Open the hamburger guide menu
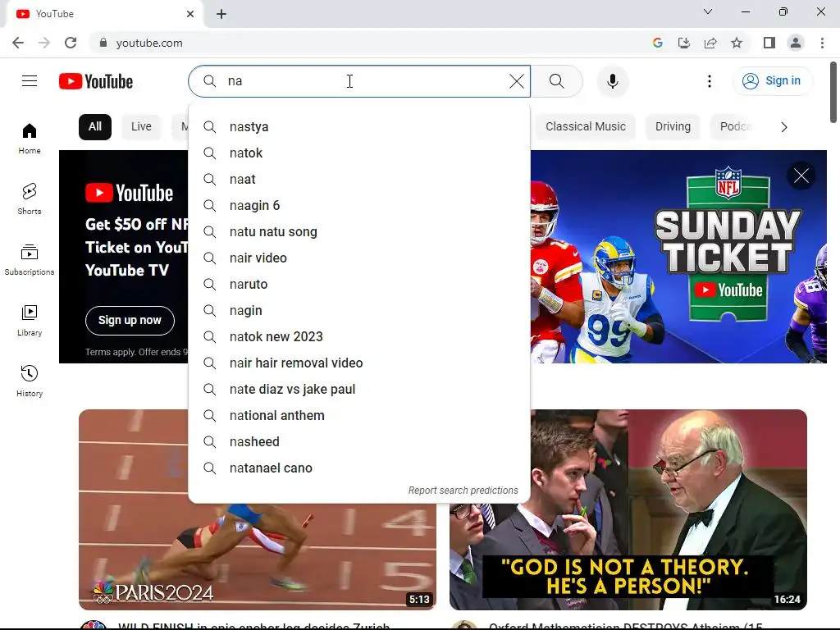 [30, 81]
